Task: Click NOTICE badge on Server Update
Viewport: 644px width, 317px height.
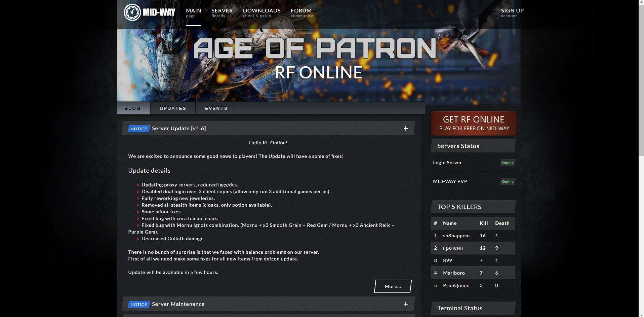Action: pos(139,129)
